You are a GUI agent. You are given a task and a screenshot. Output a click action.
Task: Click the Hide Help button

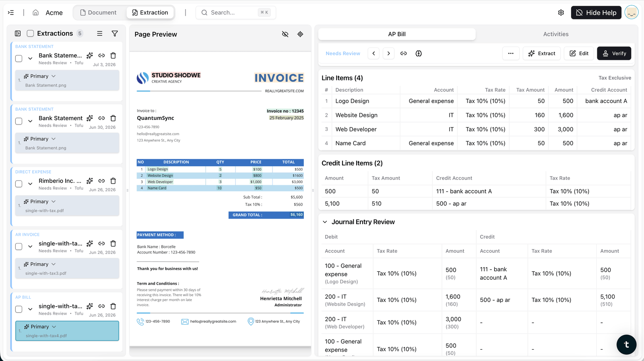[596, 12]
